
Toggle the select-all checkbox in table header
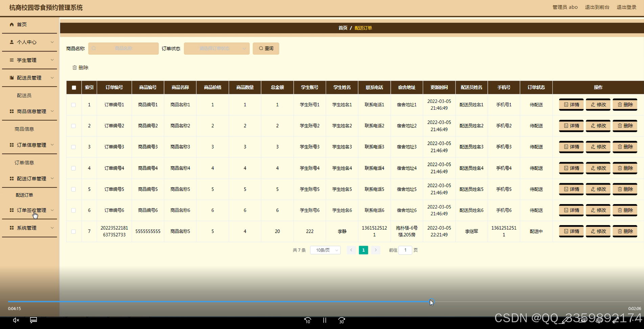(74, 87)
